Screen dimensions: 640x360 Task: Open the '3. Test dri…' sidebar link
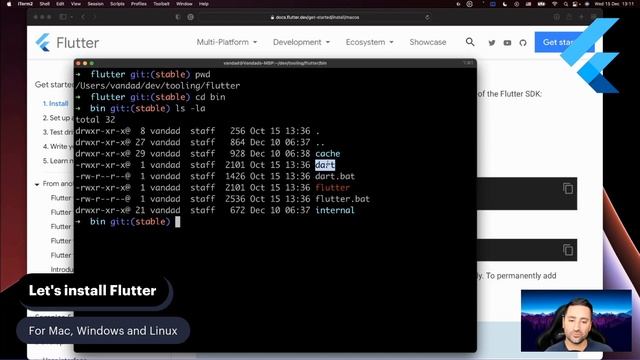58,132
